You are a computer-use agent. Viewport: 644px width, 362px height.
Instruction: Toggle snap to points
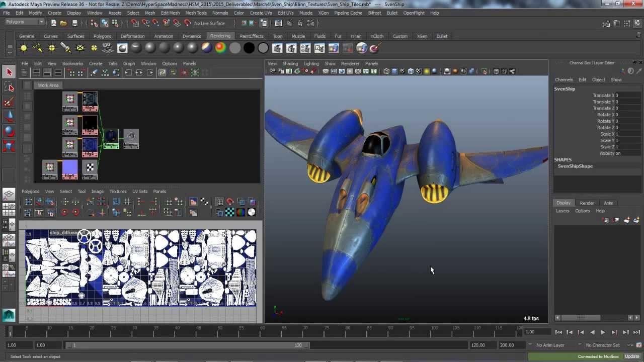tap(156, 23)
